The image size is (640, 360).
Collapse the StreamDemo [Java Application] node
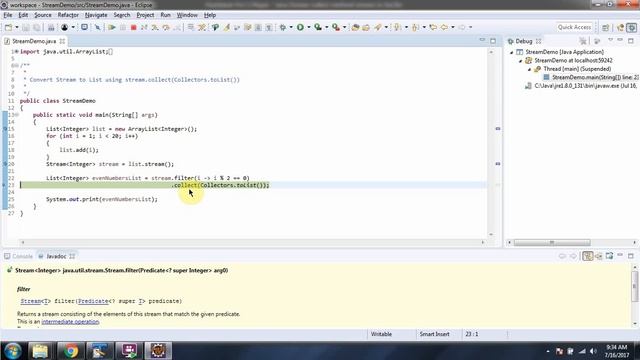511,52
